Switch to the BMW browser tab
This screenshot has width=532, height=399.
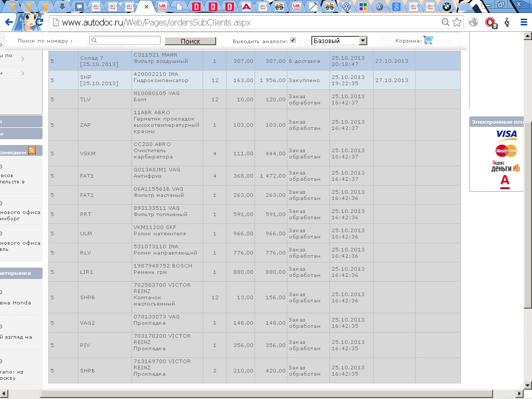(446, 7)
